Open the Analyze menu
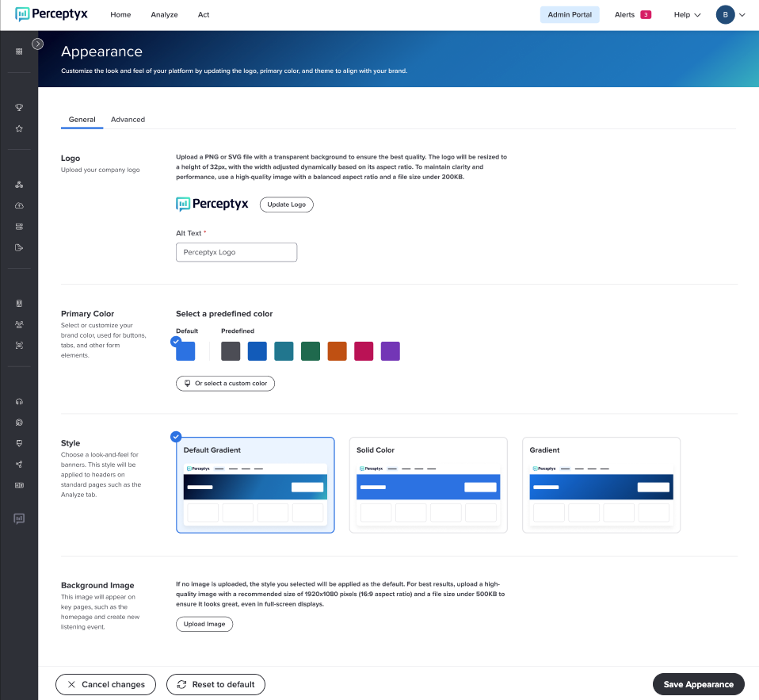 (x=164, y=14)
